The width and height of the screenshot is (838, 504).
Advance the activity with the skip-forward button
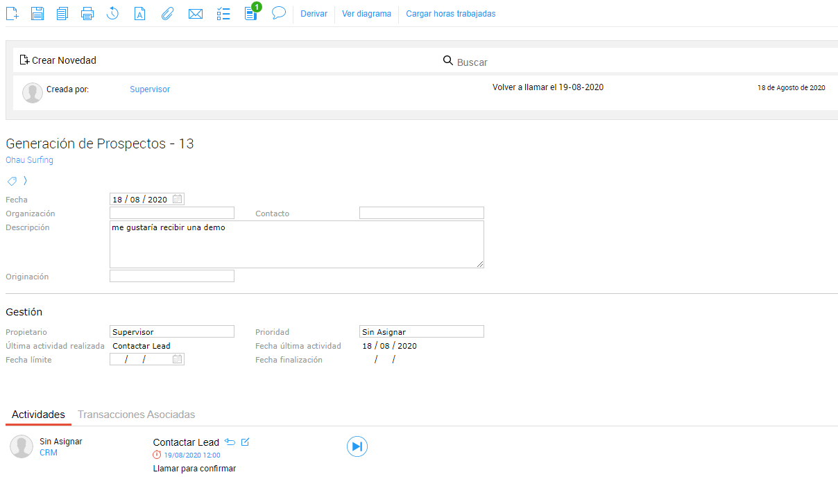357,446
